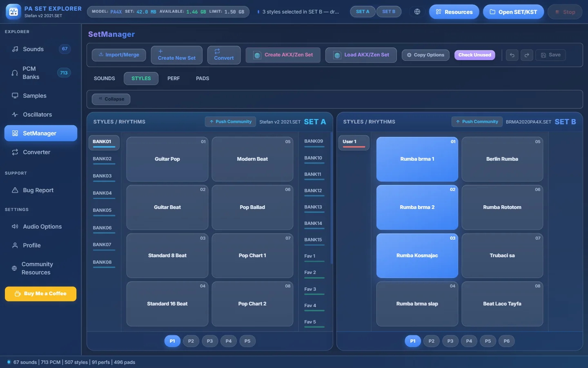Select BANK10 in SET A bank list
The image size is (588, 368).
(x=314, y=158)
